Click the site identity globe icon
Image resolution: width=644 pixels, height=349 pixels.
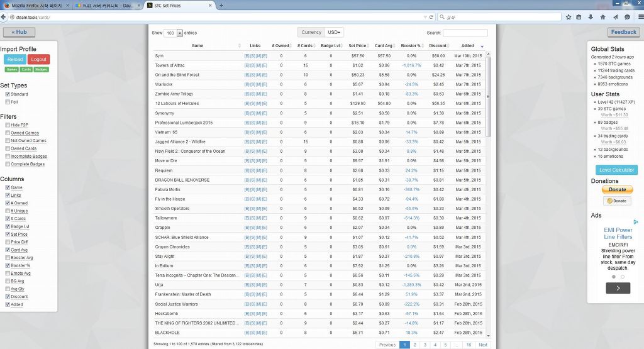coord(12,17)
